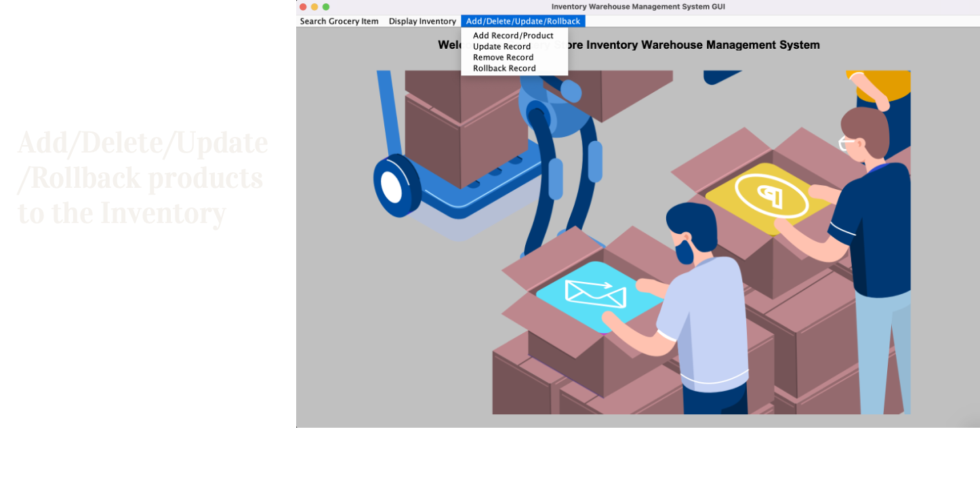Click the highlighted Add/Delete/Update/Rollback menu

tap(523, 20)
